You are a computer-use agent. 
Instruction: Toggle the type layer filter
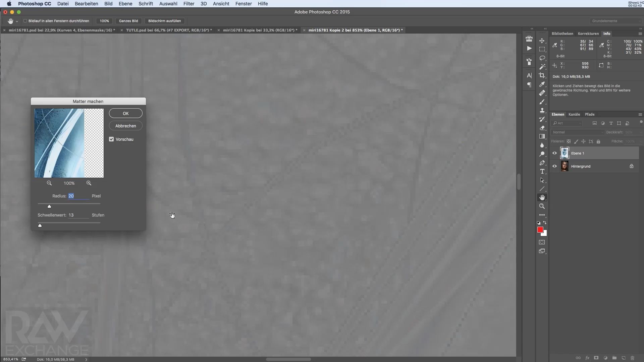pos(611,123)
